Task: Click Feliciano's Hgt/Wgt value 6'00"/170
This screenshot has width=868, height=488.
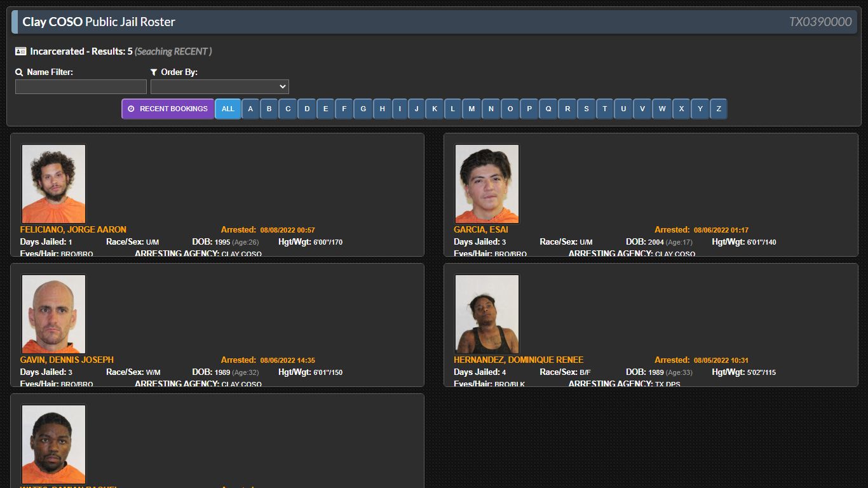Action: pyautogui.click(x=328, y=242)
